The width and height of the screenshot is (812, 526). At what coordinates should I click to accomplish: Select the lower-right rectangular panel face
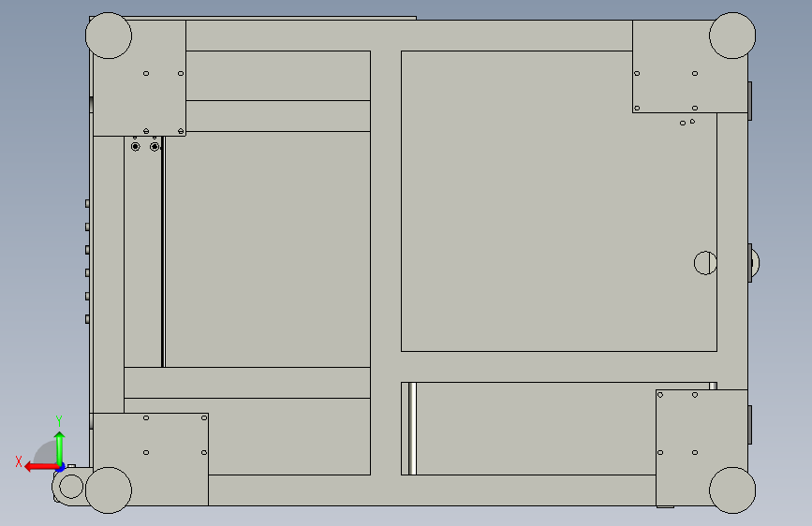[x=534, y=429]
